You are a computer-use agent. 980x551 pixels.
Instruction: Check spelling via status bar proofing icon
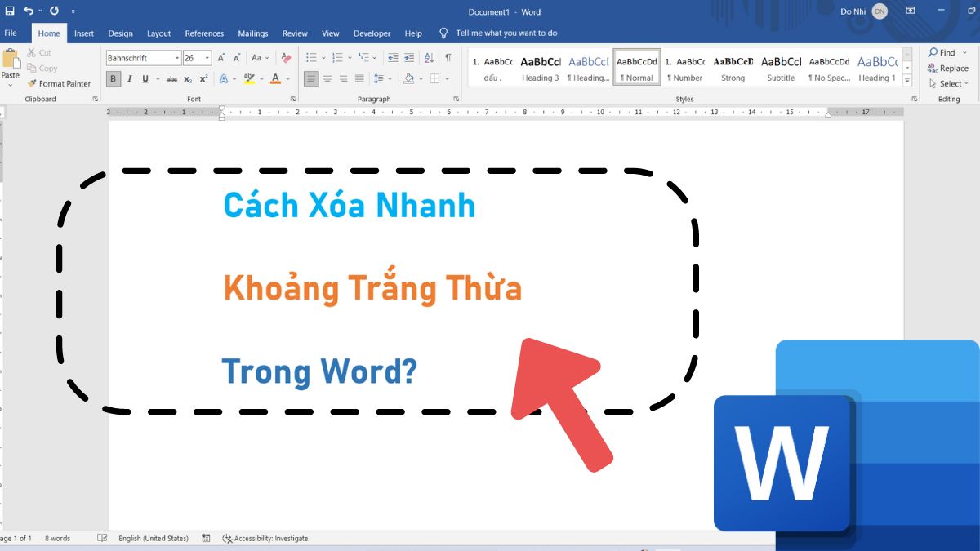(x=102, y=539)
